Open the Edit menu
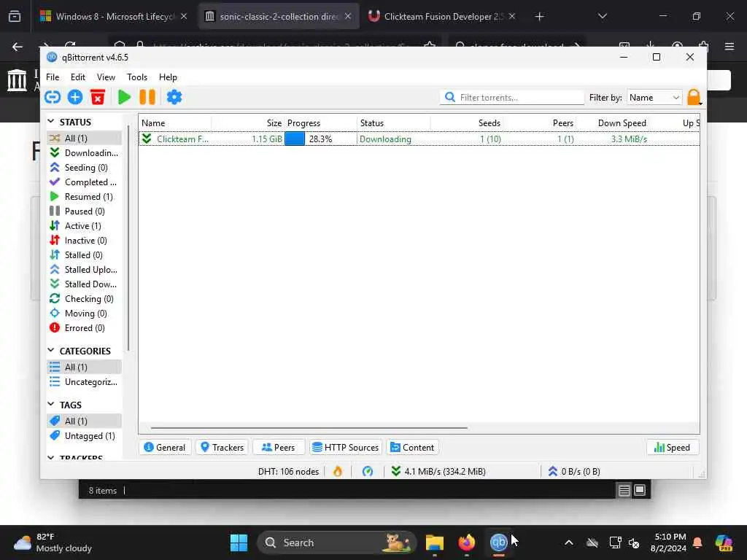747x560 pixels. tap(77, 77)
